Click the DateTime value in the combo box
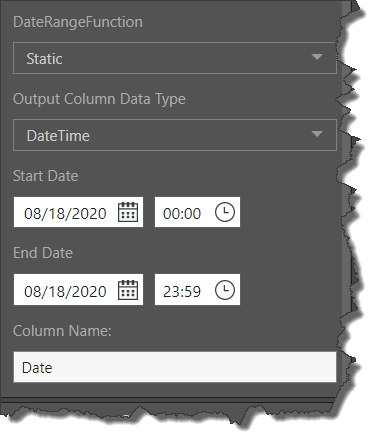The image size is (381, 445). (58, 136)
